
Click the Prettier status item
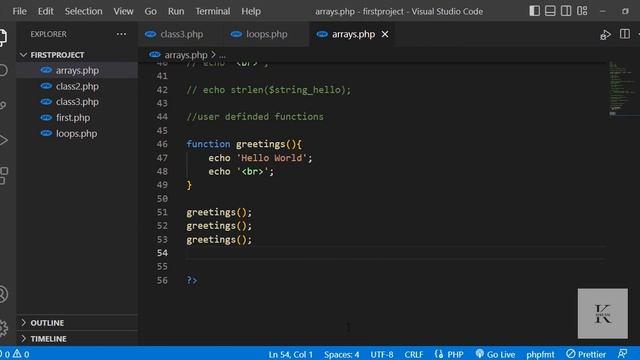click(x=586, y=354)
